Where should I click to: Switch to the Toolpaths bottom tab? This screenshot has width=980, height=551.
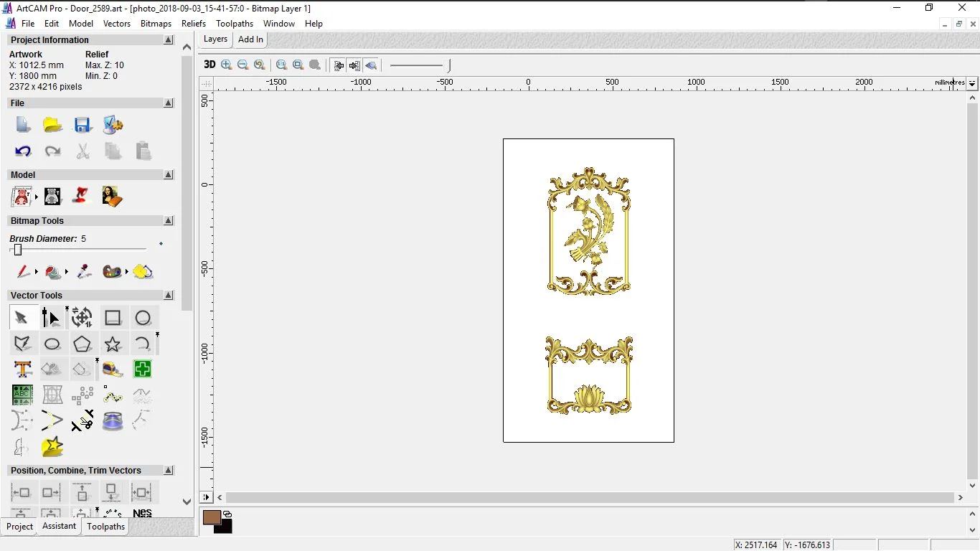105,527
